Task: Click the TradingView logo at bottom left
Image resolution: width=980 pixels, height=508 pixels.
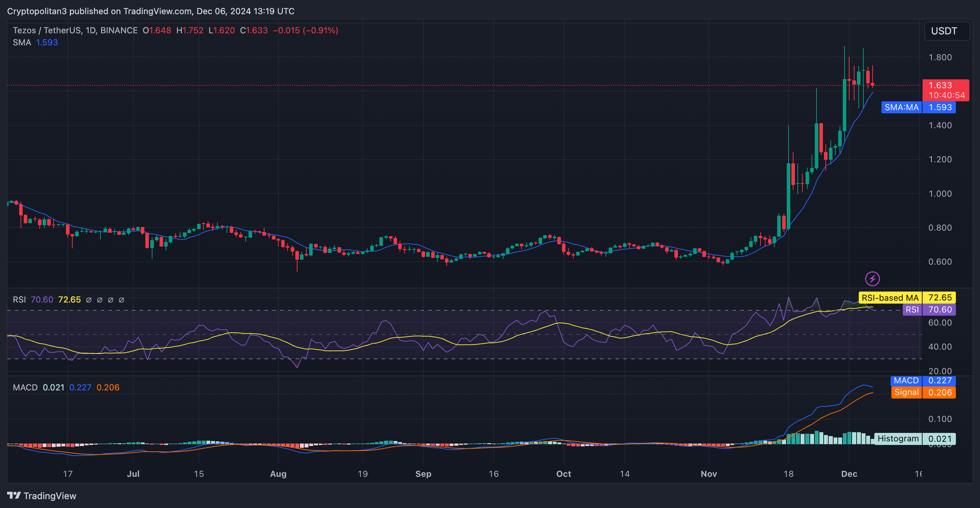Action: point(42,496)
